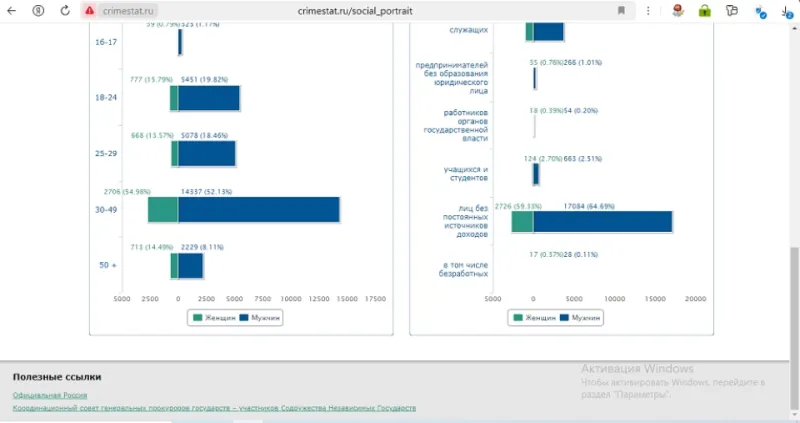Go back with the browser back arrow
The height and width of the screenshot is (423, 800).
(12, 10)
